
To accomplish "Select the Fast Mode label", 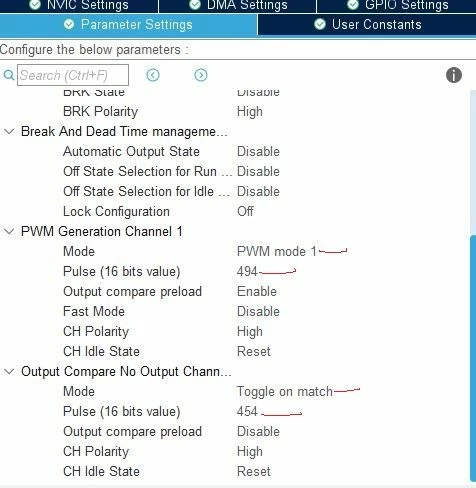I will tap(94, 311).
